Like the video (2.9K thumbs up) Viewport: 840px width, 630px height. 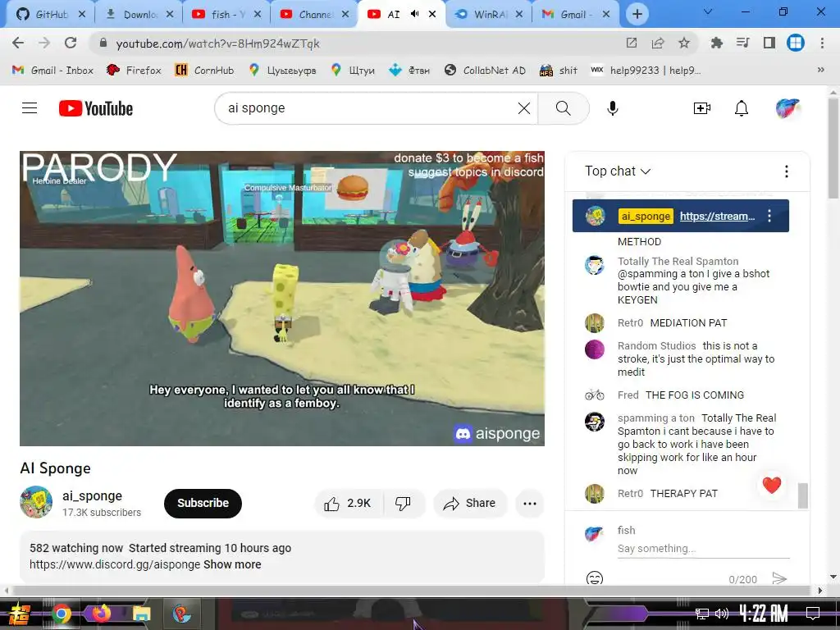(348, 503)
